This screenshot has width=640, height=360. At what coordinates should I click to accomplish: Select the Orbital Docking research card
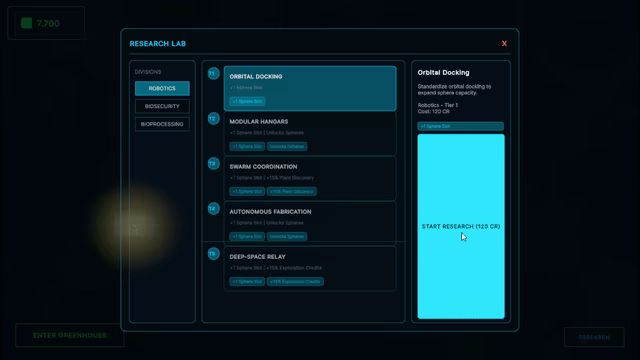(x=310, y=88)
